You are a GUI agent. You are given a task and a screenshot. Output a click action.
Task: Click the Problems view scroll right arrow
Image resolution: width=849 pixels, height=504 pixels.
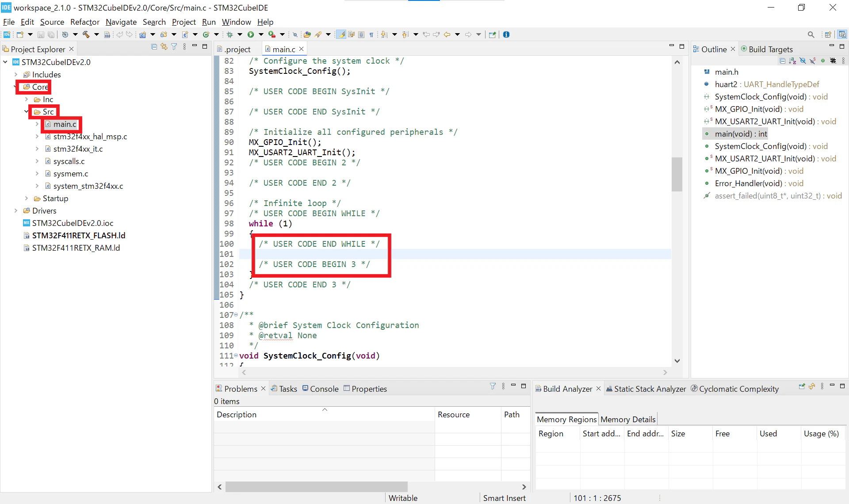coord(524,487)
